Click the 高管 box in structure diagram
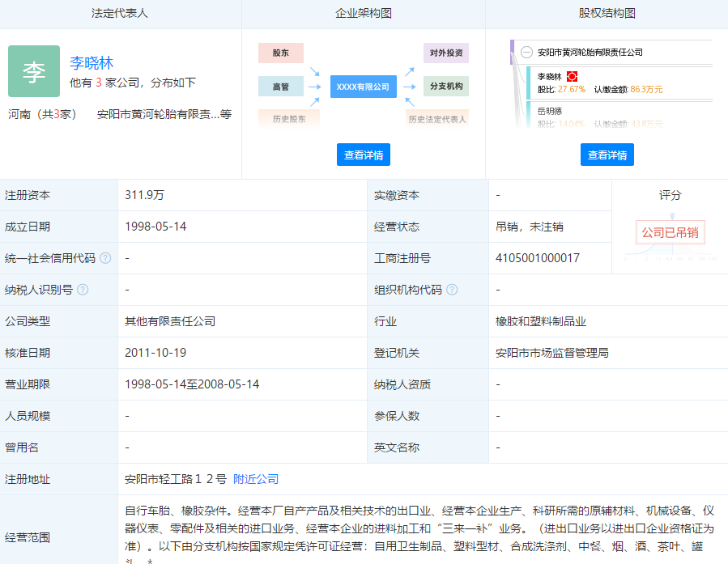The height and width of the screenshot is (564, 728). click(281, 87)
